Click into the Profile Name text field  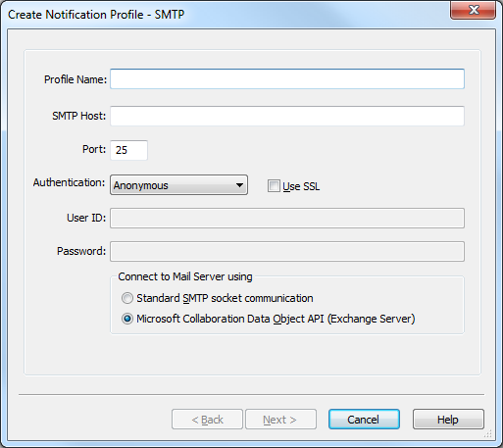pos(287,78)
